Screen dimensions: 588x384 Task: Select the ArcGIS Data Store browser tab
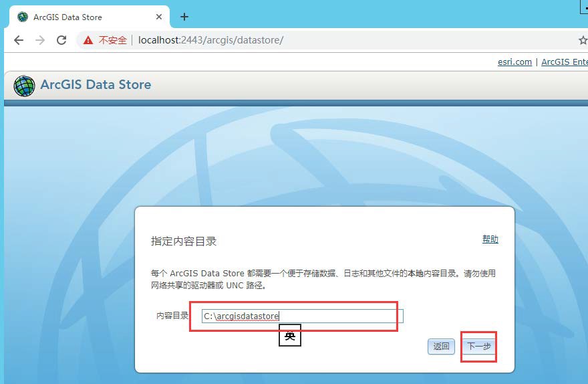[x=89, y=17]
